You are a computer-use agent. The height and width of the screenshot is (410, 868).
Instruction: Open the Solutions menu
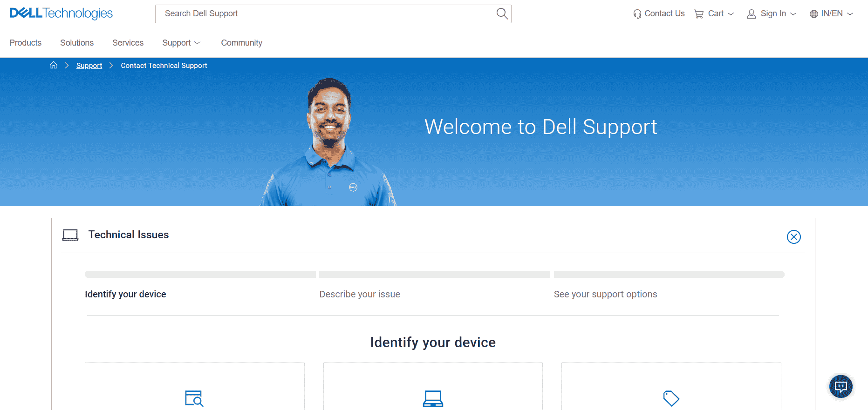click(x=77, y=43)
